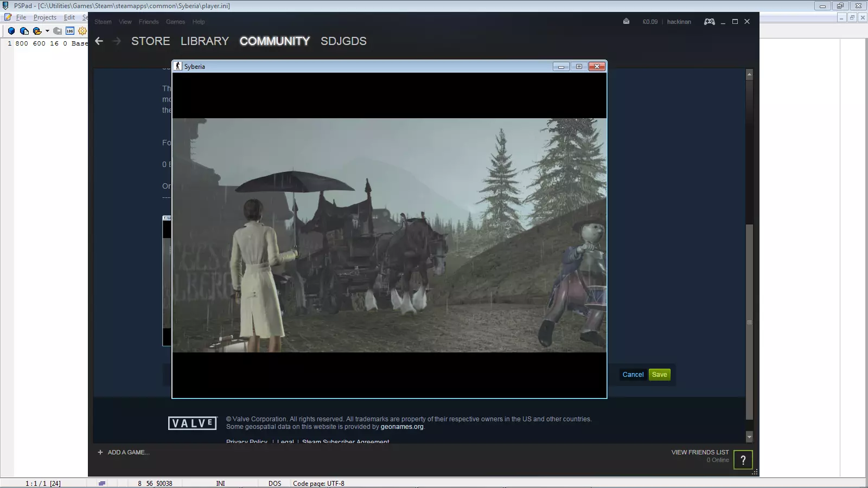Launch Big Picture mode via controller icon
The width and height of the screenshot is (868, 488).
[x=709, y=22]
